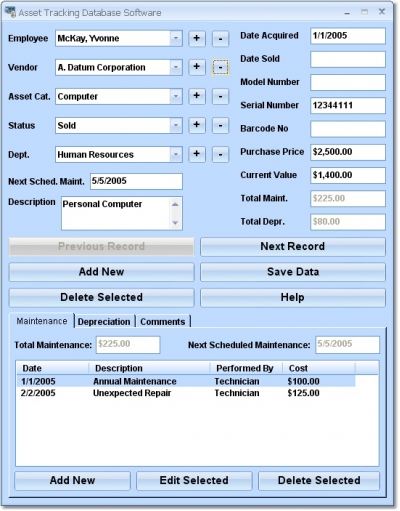Viewport: 400px width, 511px height.
Task: Click Delete Selected maintenance button at bottom
Action: (319, 481)
